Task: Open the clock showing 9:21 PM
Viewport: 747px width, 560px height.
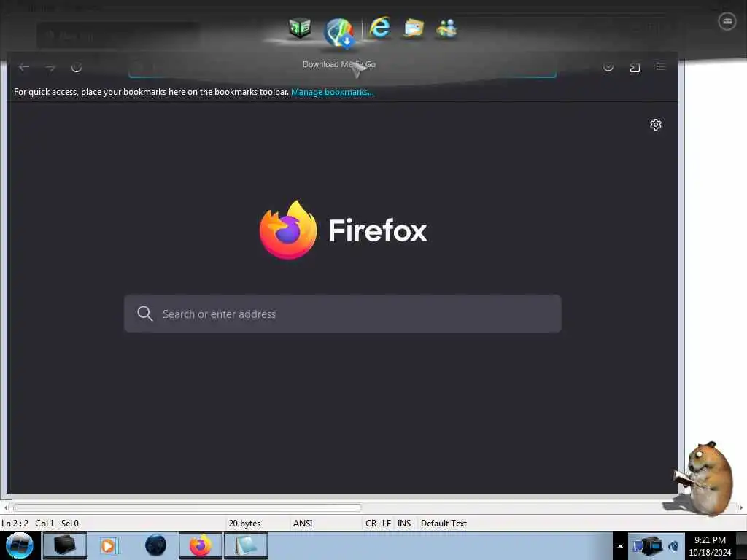Action: [710, 546]
